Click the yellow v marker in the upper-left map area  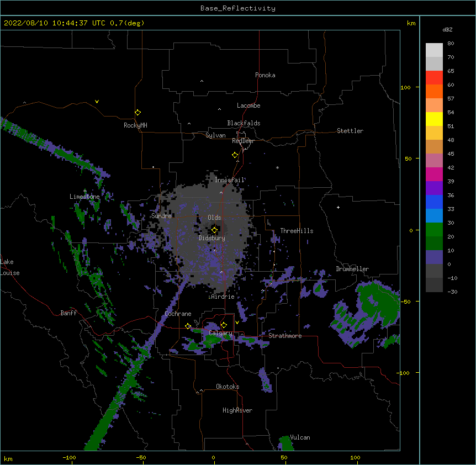click(x=97, y=102)
